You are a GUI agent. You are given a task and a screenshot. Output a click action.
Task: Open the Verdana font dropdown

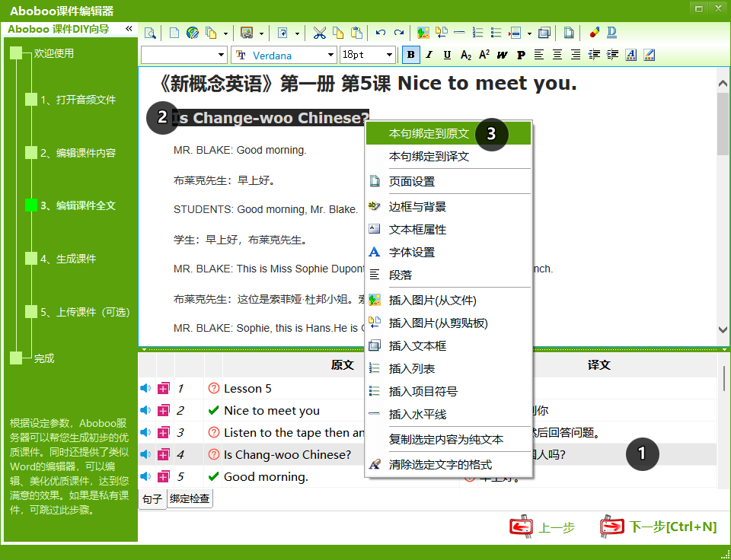[330, 55]
